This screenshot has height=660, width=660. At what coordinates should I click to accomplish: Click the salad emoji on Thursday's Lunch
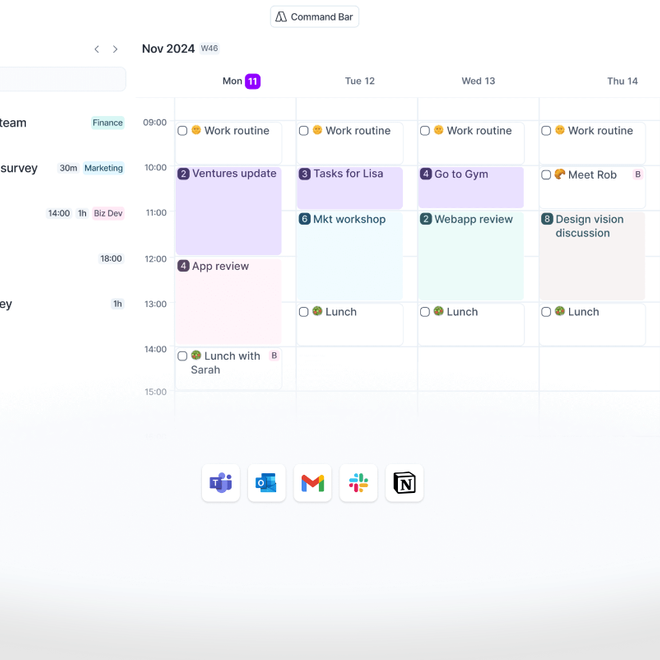560,311
